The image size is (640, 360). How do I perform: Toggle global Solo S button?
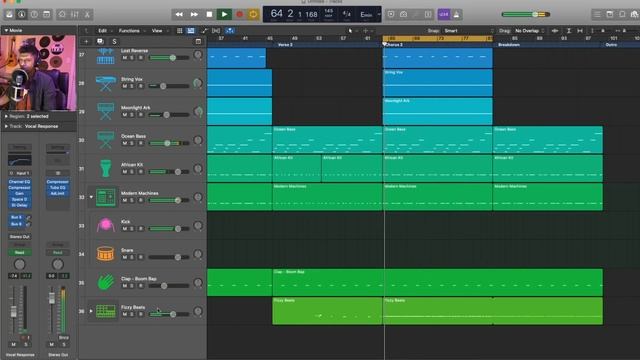coord(114,41)
